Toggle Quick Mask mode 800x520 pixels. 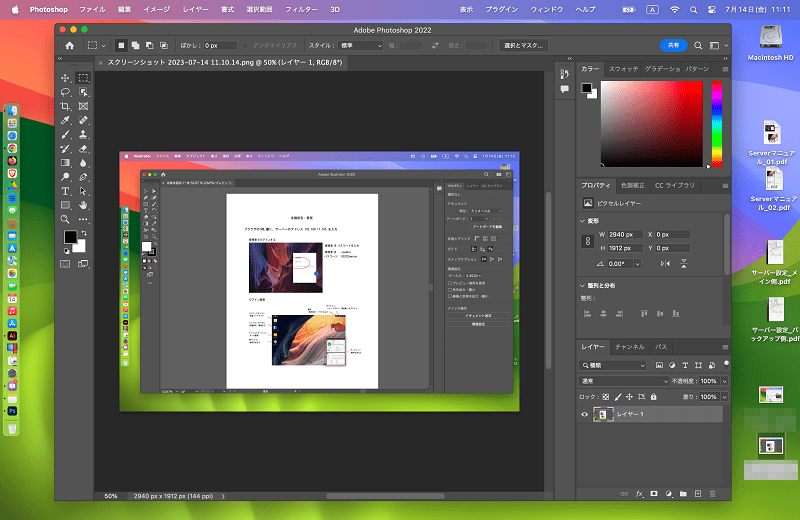(x=65, y=264)
